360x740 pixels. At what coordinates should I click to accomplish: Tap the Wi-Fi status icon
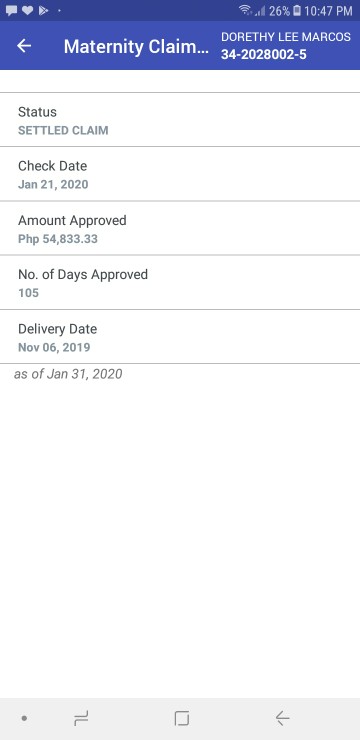pyautogui.click(x=245, y=10)
